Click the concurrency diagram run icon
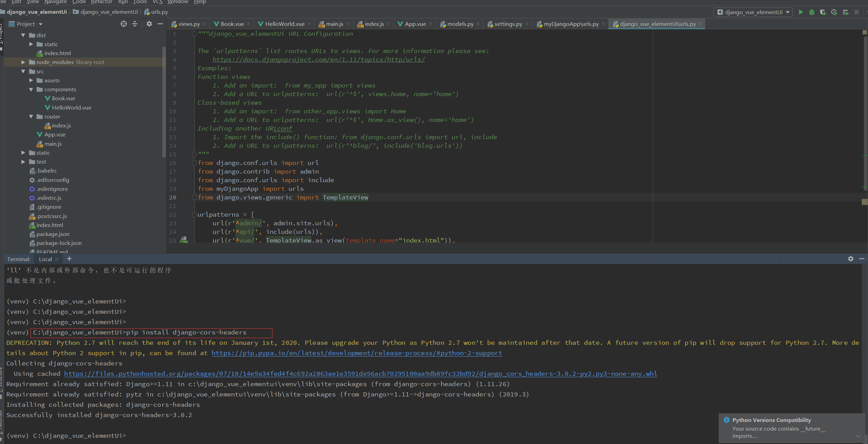 845,12
